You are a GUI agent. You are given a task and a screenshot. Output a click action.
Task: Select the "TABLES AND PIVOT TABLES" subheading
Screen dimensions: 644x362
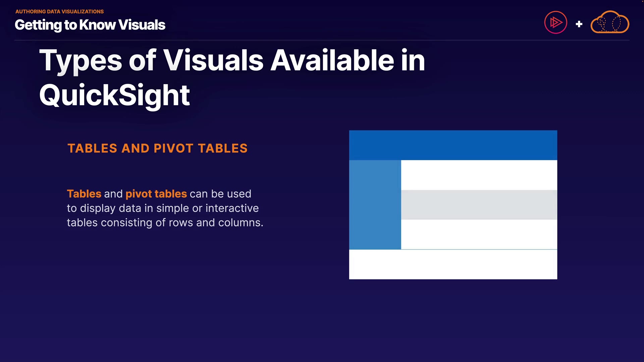[157, 148]
